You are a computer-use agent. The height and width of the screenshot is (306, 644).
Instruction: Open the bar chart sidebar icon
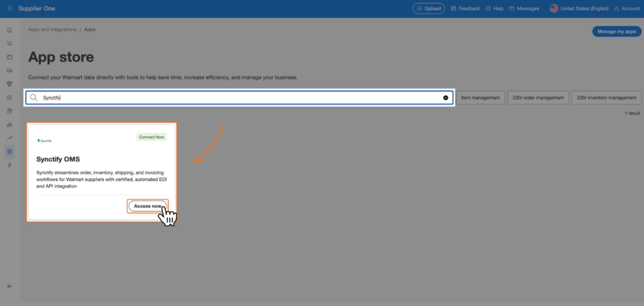[9, 125]
